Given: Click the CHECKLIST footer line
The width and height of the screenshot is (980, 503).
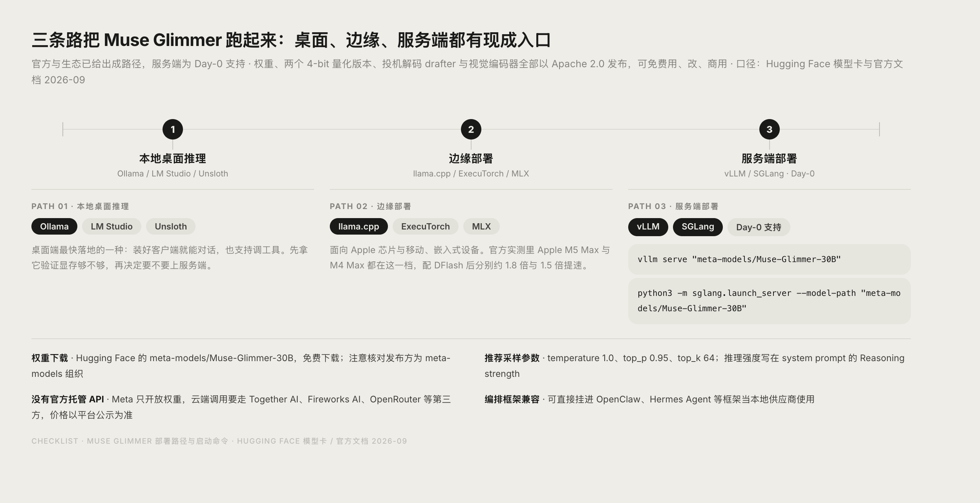Looking at the screenshot, I should point(219,441).
